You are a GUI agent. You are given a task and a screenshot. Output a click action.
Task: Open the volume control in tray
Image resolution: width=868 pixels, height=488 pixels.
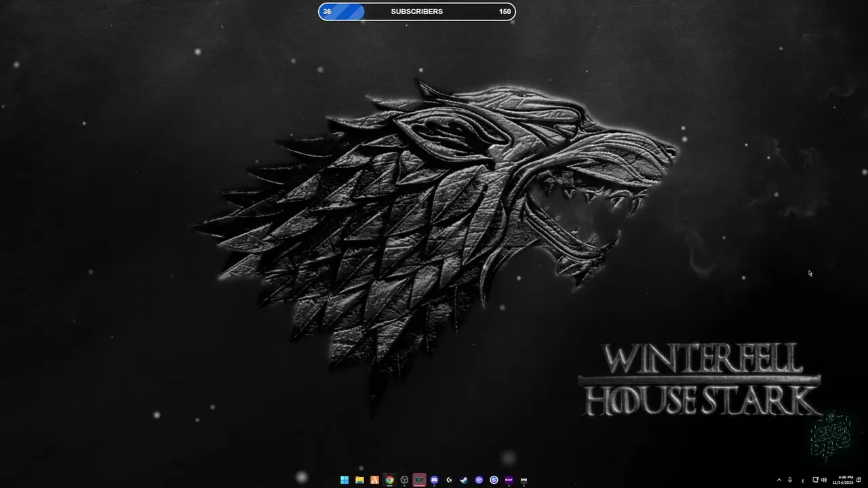point(824,480)
